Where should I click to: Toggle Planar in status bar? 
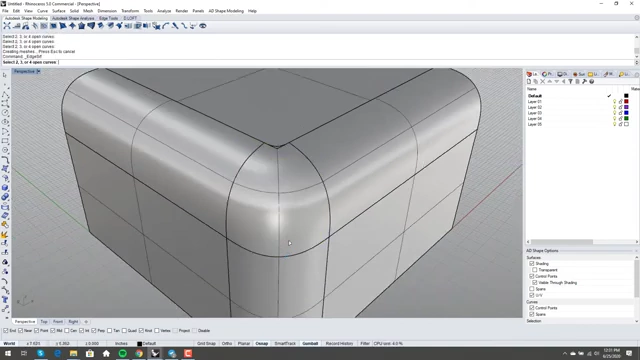244,344
